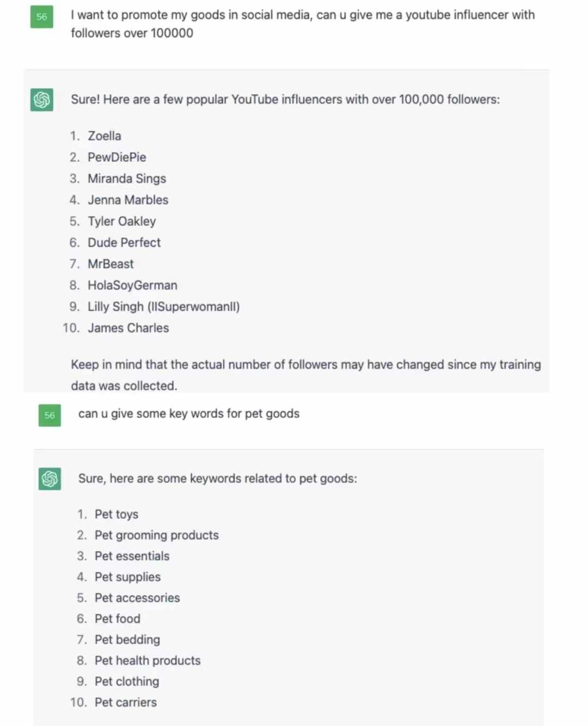The image size is (588, 726).
Task: Click the Dude Perfect list entry
Action: point(124,242)
